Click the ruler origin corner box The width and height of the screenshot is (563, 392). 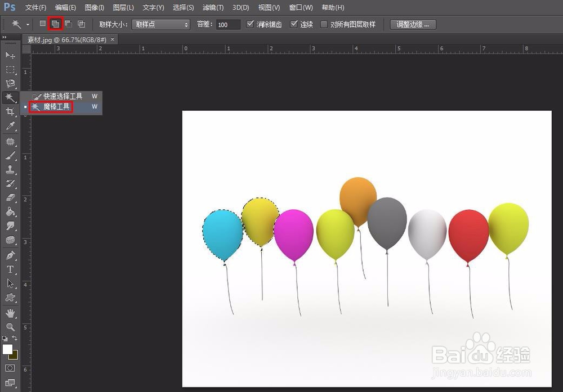click(26, 49)
